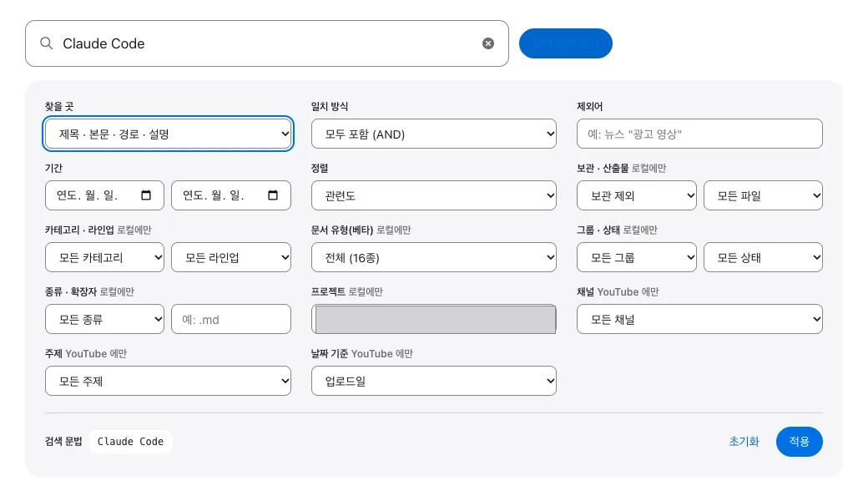The image size is (868, 501).
Task: Click the 확장자 extension input (.md placeholder)
Action: click(231, 319)
